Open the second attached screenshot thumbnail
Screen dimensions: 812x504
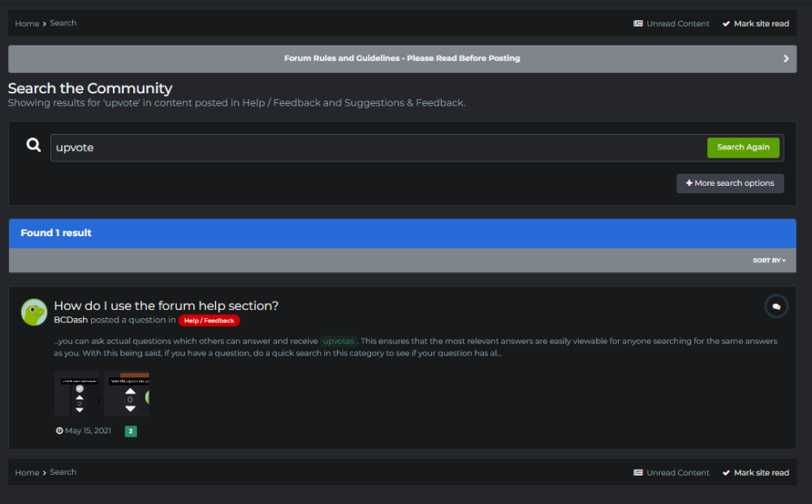pyautogui.click(x=127, y=394)
